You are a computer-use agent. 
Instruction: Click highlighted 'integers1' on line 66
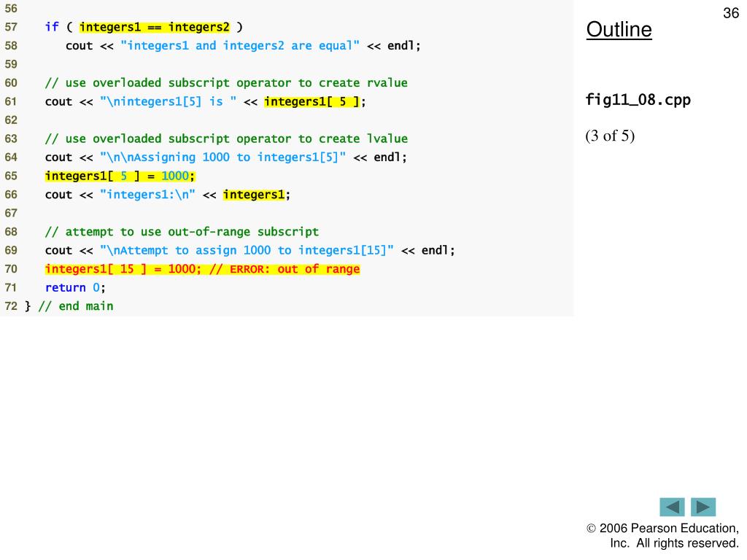click(253, 194)
